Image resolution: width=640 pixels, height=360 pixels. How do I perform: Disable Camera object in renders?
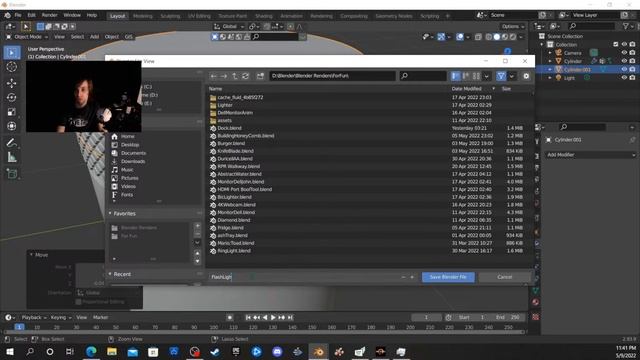pyautogui.click(x=632, y=53)
